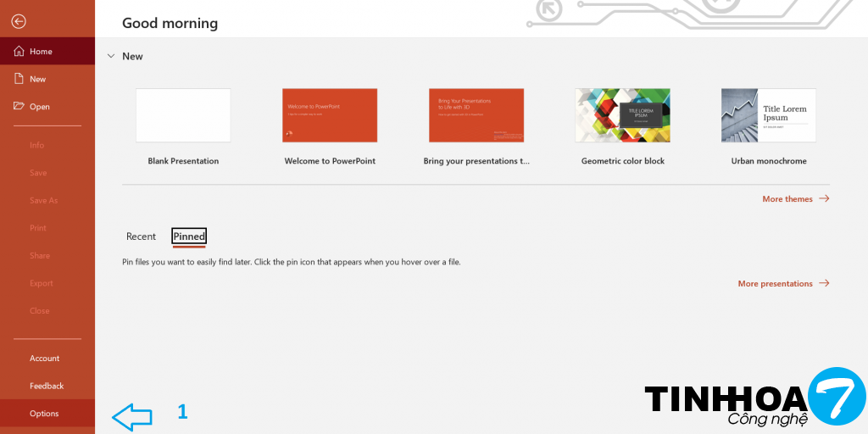Open the Account page
The width and height of the screenshot is (868, 434).
point(44,359)
